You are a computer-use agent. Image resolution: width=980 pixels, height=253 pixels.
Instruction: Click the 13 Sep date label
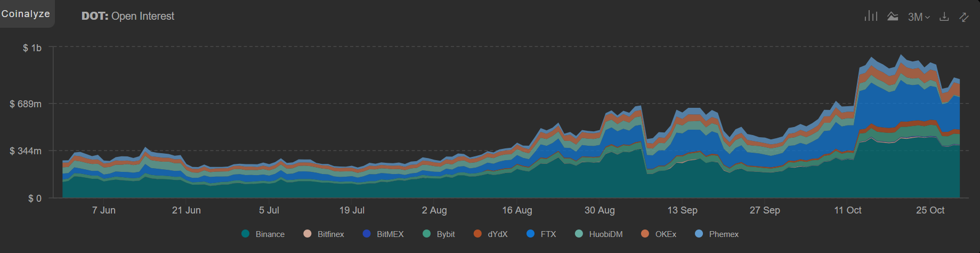(682, 210)
